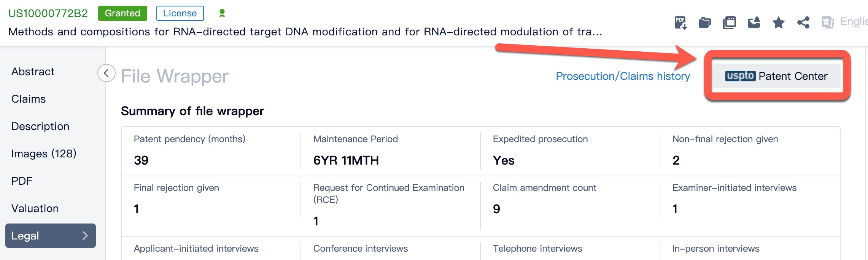Expand the Legal section arrow
The image size is (868, 260).
85,236
